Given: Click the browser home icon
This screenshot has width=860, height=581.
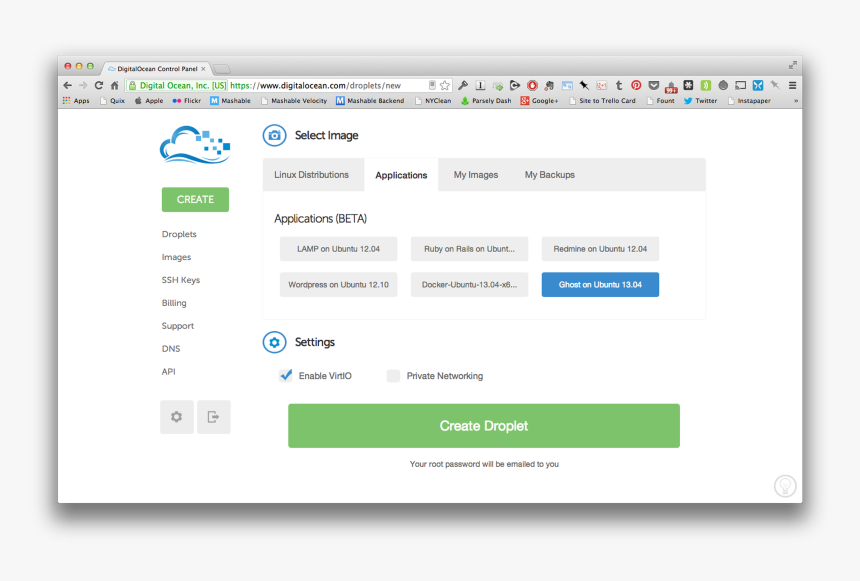Looking at the screenshot, I should (115, 85).
